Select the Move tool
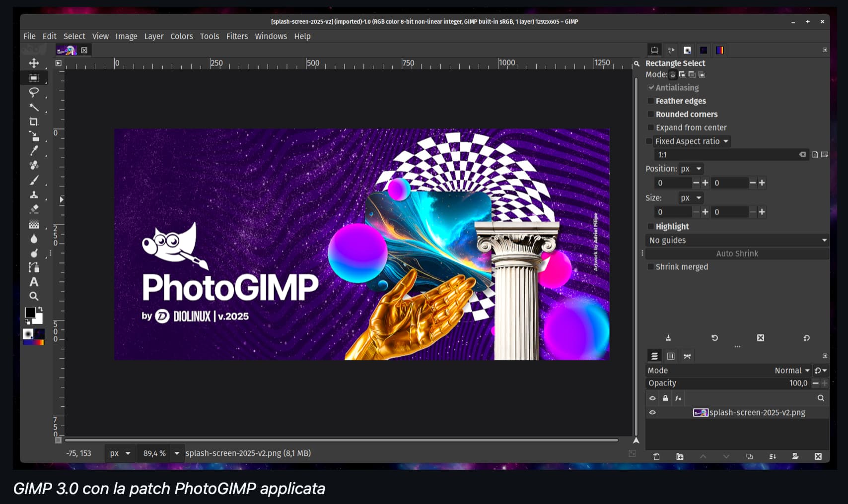 coord(34,63)
